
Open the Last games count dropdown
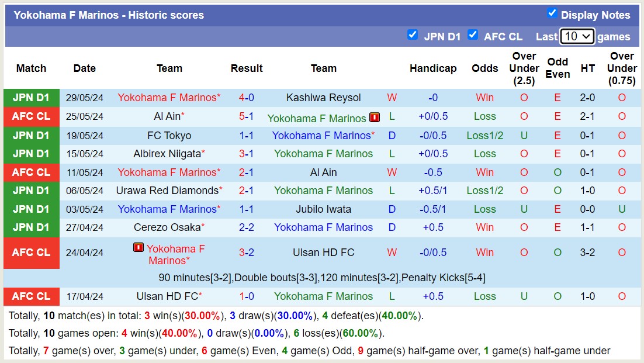577,36
